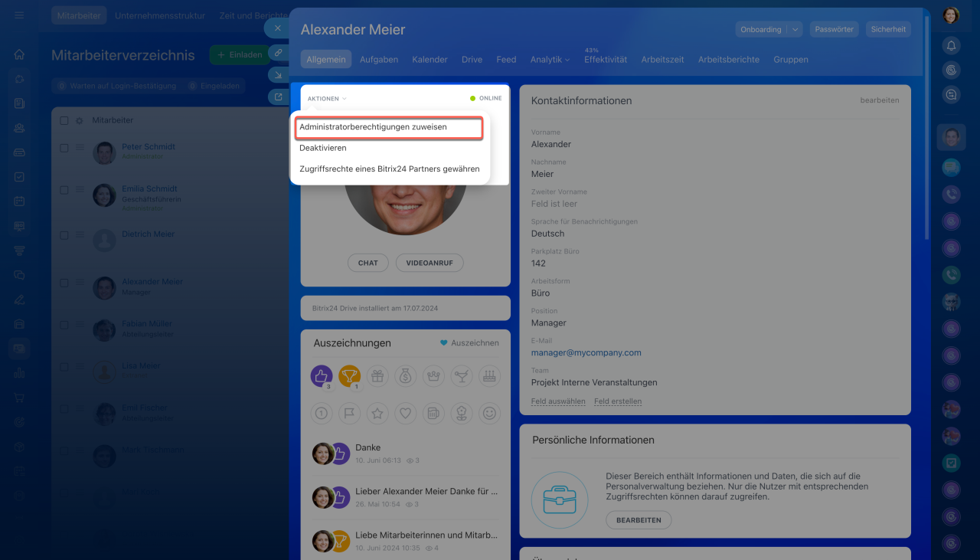Click the Feld erstellen link
This screenshot has height=560, width=980.
[618, 401]
